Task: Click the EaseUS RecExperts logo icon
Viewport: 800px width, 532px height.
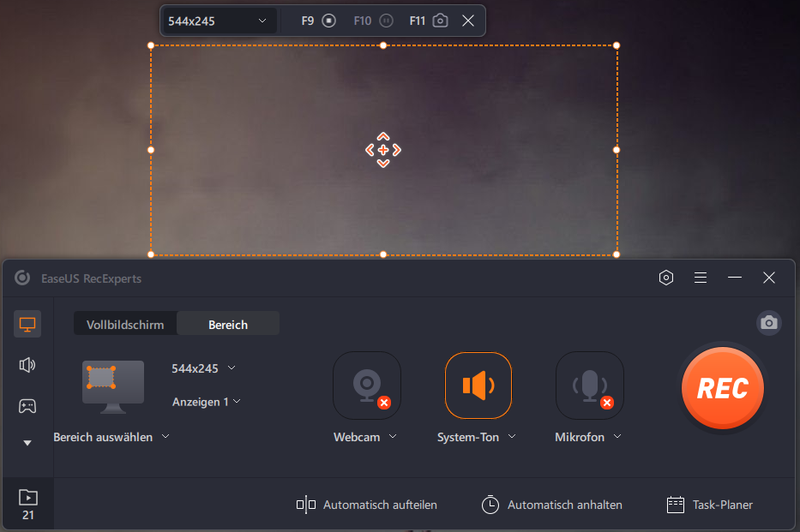Action: point(22,278)
